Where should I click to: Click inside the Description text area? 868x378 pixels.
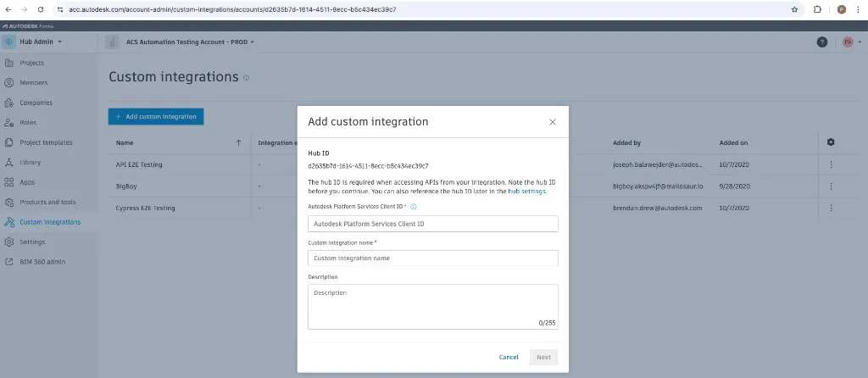[433, 307]
